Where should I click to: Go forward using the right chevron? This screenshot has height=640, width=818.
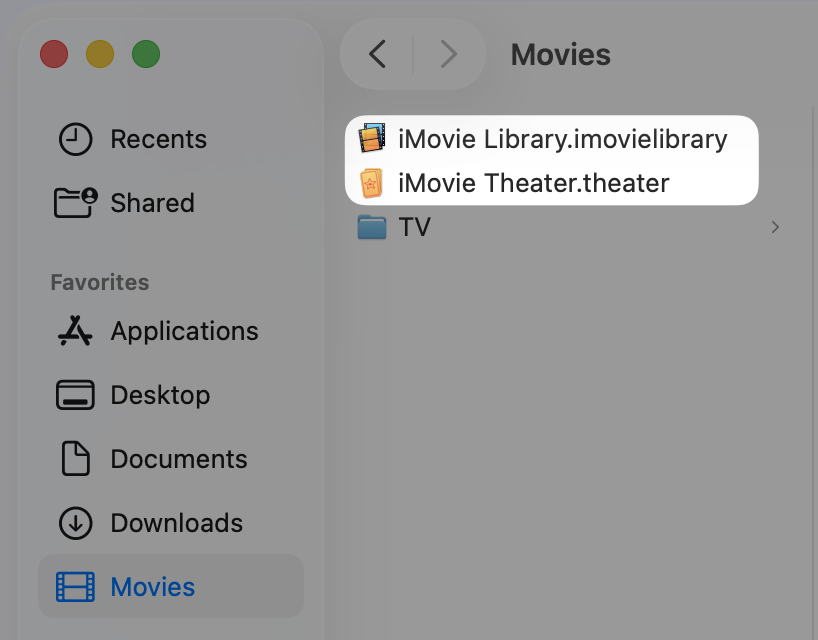[x=448, y=54]
